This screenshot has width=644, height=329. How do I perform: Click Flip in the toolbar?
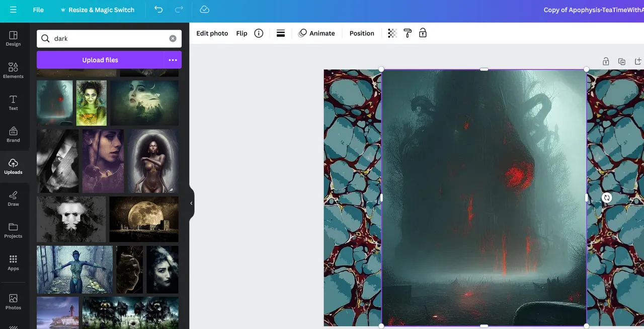point(242,33)
